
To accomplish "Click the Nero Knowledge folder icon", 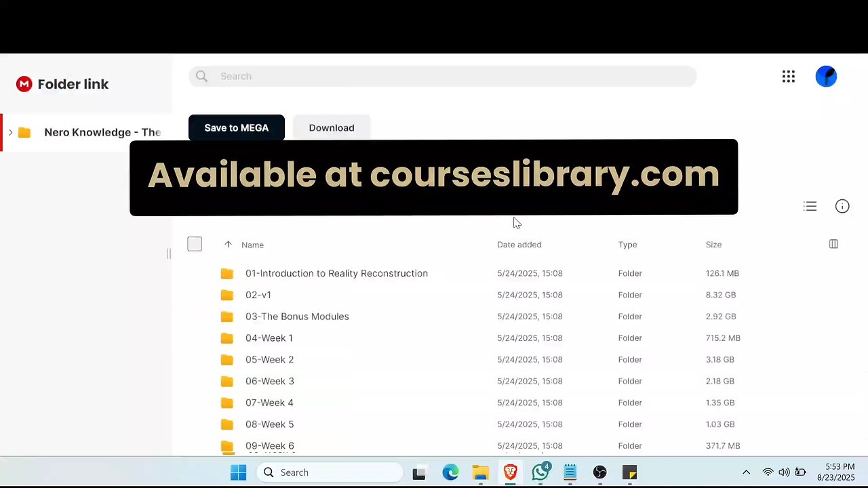I will click(x=24, y=132).
